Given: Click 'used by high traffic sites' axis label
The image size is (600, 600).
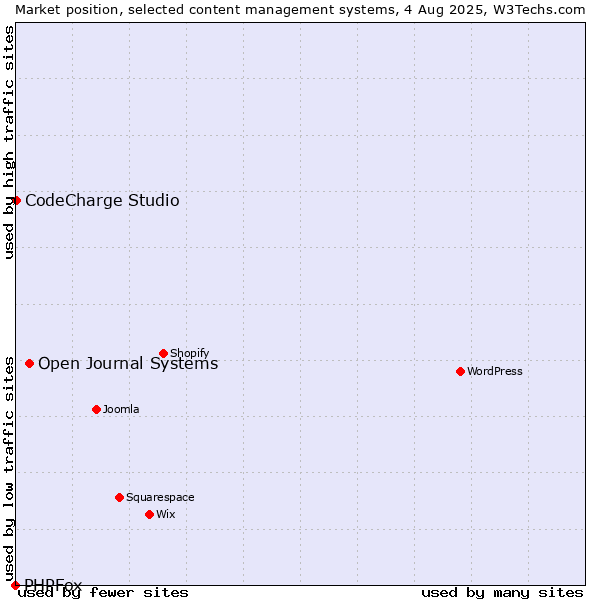Looking at the screenshot, I should click(8, 142).
